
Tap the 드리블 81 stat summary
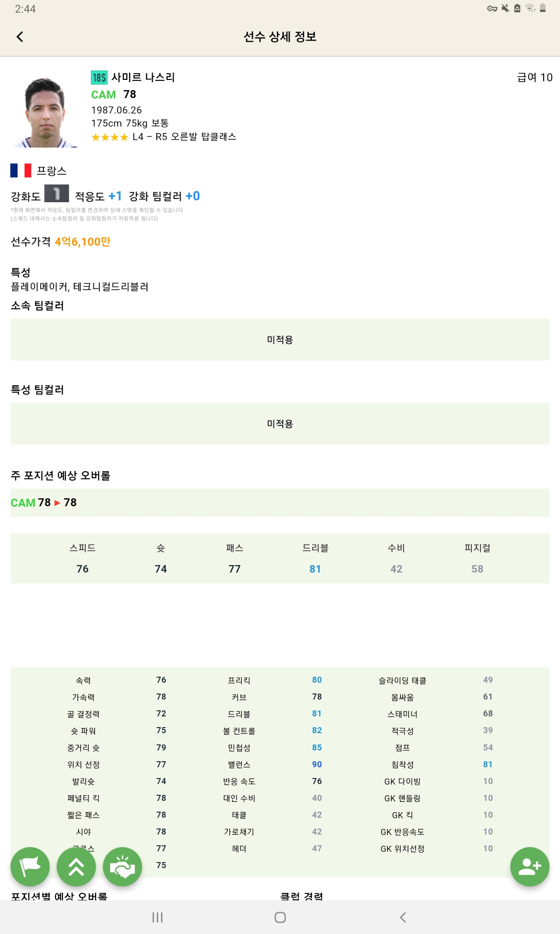(x=315, y=558)
